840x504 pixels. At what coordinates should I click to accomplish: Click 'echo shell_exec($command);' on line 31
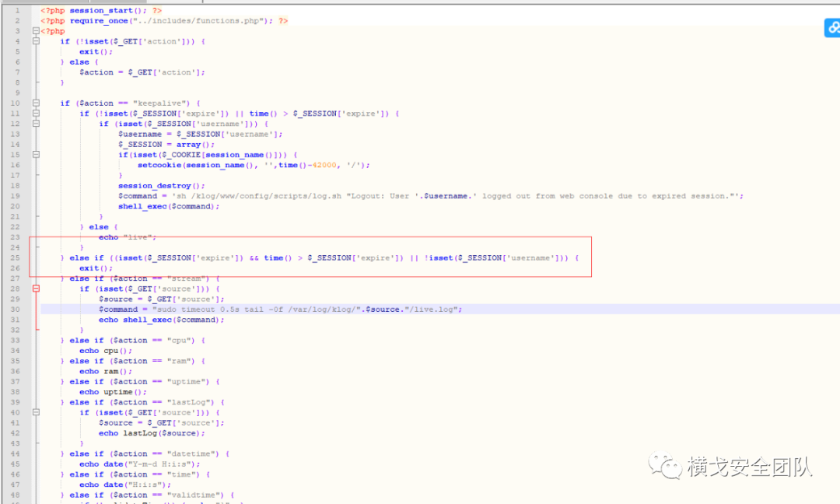tap(161, 320)
